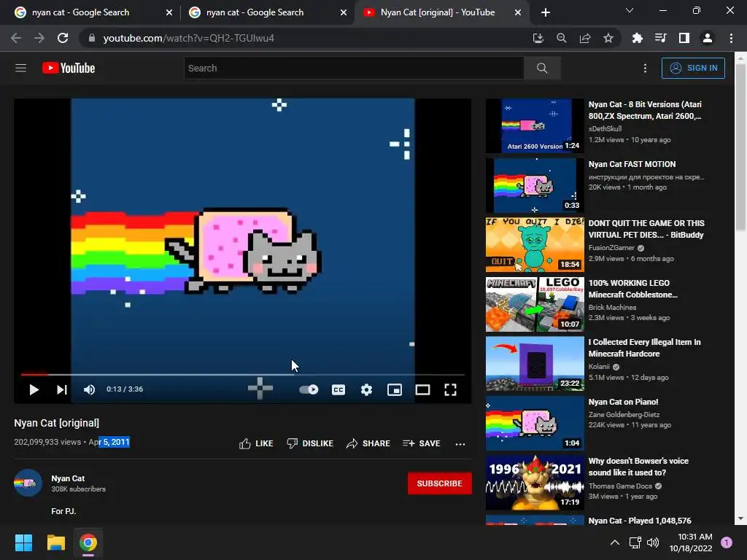Bookmark this page star

(608, 38)
